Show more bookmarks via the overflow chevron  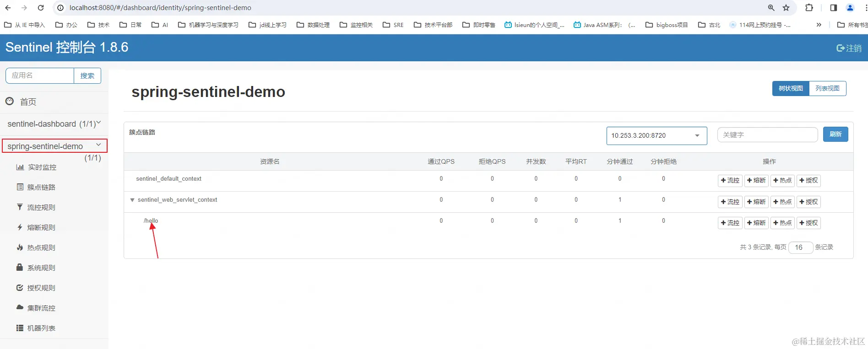pos(819,25)
